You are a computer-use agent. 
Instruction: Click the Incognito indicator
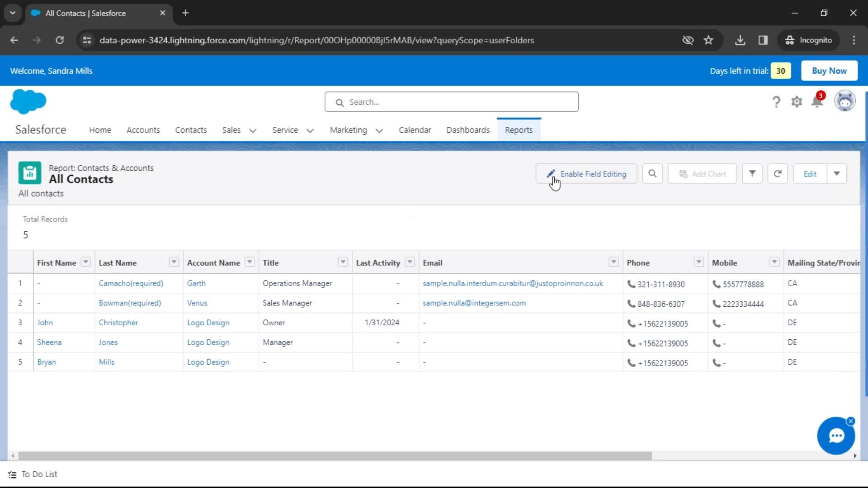click(808, 40)
